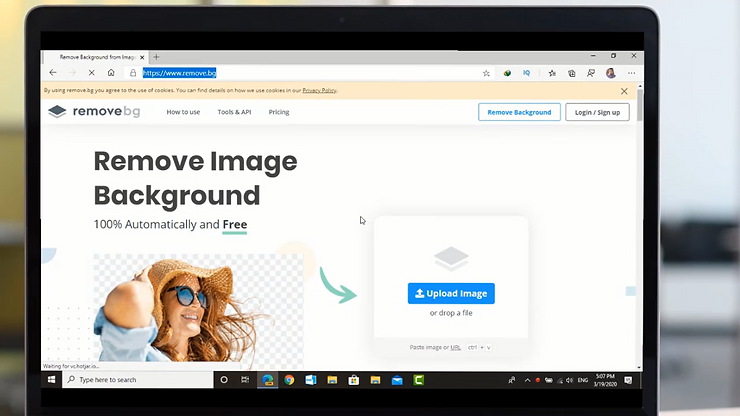Click the word Free in tagline

tap(235, 224)
